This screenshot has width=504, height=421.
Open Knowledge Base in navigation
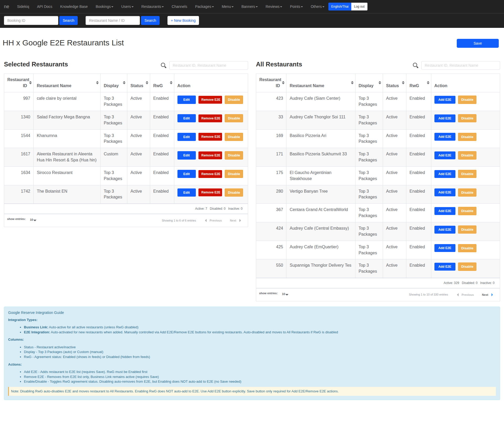pos(74,7)
